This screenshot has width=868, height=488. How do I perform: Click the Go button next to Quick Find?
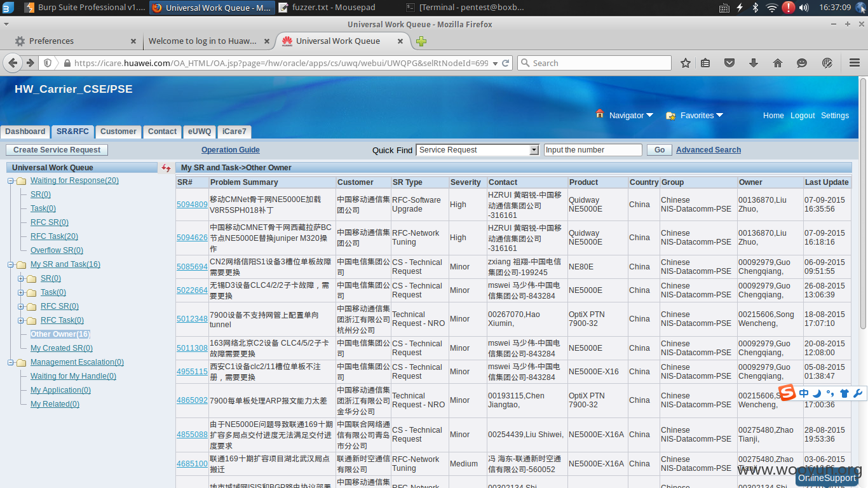pos(660,150)
